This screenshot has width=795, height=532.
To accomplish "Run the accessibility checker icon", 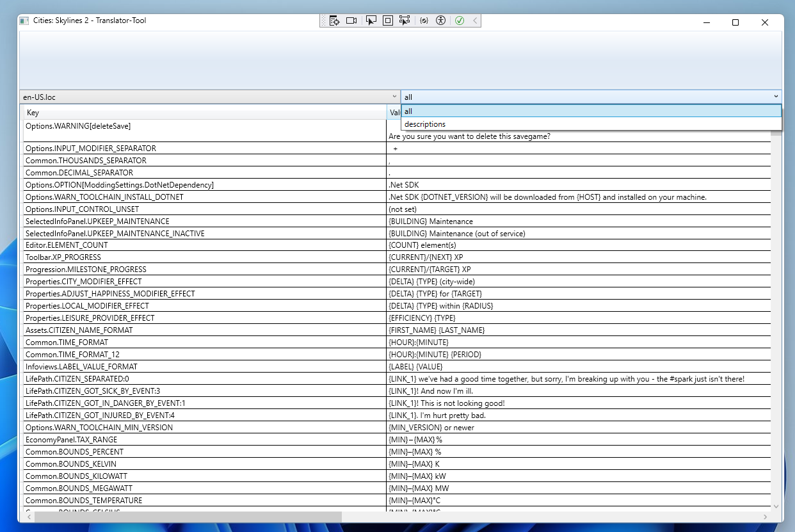I will click(440, 20).
